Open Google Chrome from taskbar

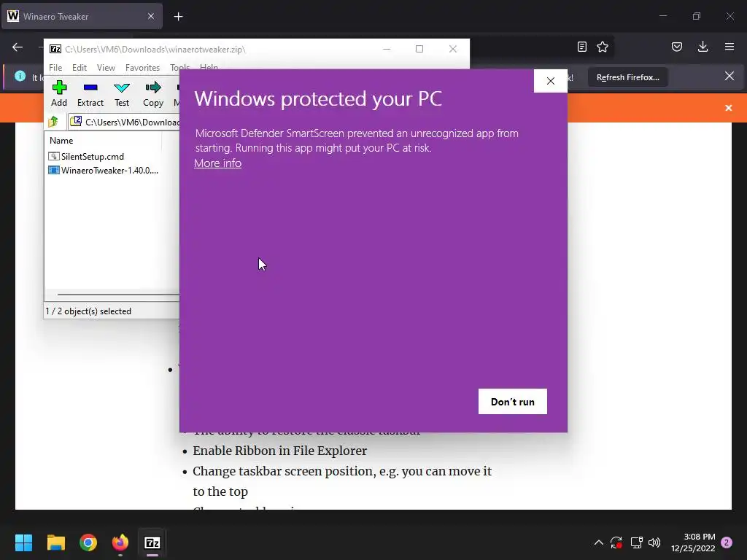[88, 542]
